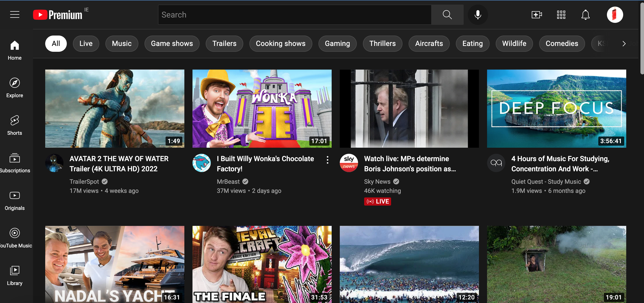Go to Sky News channel name
The image size is (644, 303).
point(377,182)
